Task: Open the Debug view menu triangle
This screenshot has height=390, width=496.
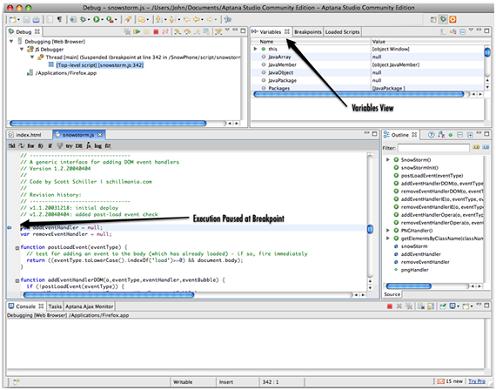Action: point(228,30)
